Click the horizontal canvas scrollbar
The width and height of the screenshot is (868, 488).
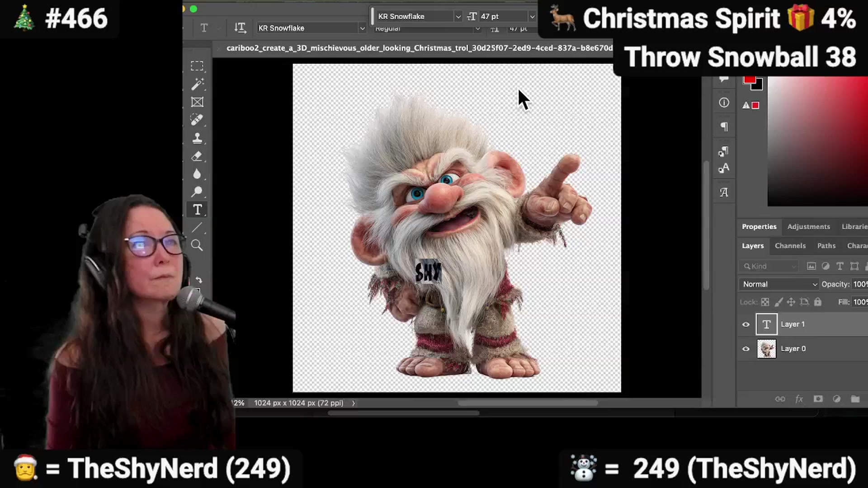click(528, 403)
